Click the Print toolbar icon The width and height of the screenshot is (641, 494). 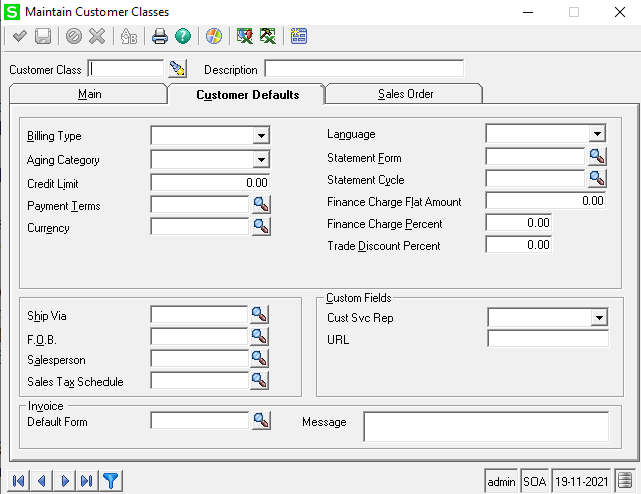pos(159,36)
